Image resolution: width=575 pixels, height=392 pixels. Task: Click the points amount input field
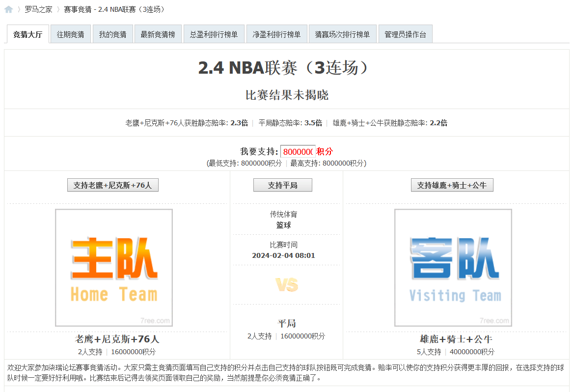(x=298, y=151)
